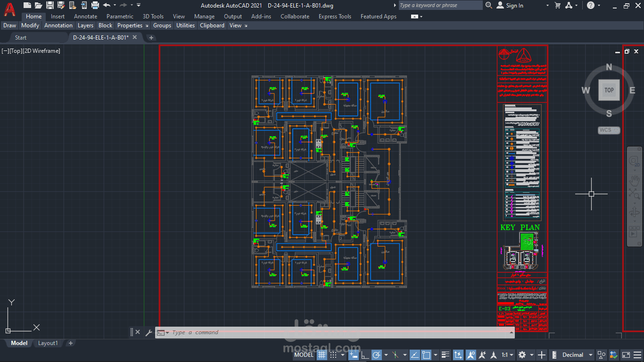Switch to the Layout1 tab
This screenshot has height=362, width=644.
[x=48, y=343]
